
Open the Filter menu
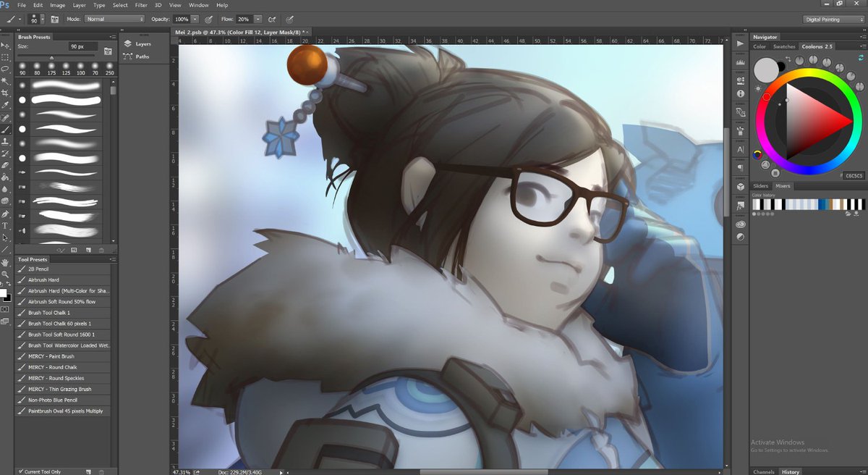click(141, 5)
